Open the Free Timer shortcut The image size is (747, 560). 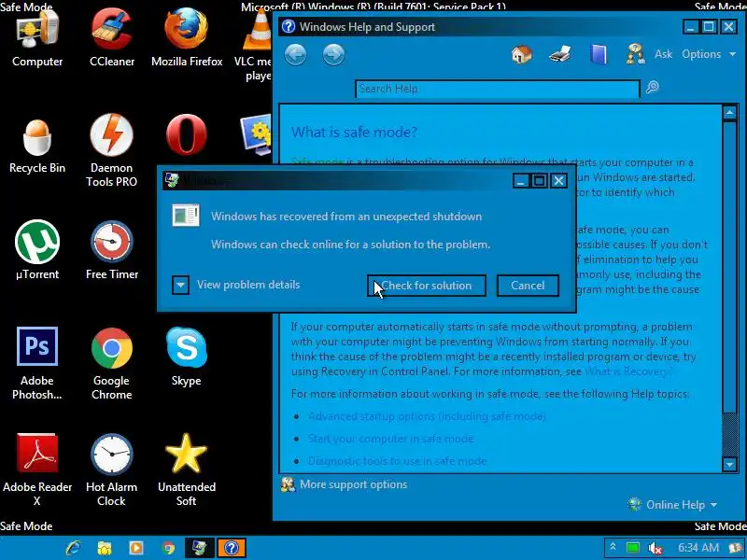pos(112,251)
